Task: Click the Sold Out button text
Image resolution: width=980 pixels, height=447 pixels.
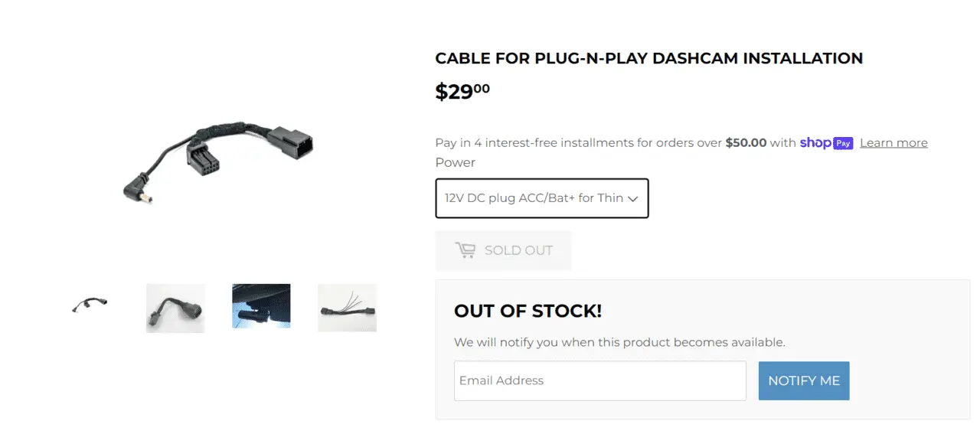Action: pos(518,250)
